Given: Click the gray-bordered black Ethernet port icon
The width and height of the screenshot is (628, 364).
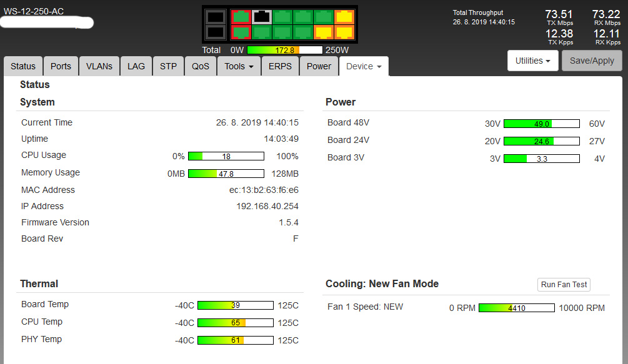Looking at the screenshot, I should (x=262, y=17).
